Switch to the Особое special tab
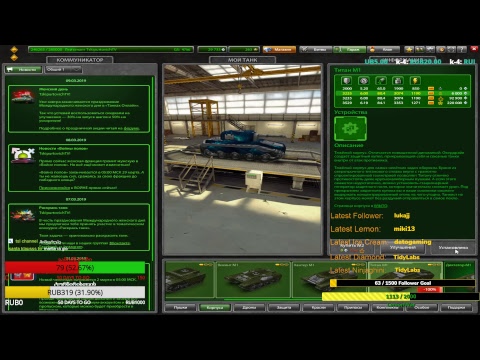This screenshot has width=480, height=360. 422,307
